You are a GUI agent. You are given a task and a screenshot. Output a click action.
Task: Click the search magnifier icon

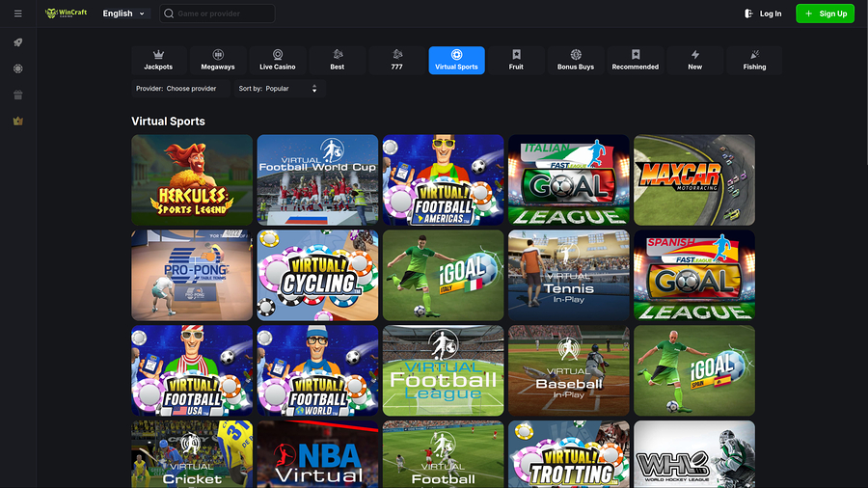point(169,14)
